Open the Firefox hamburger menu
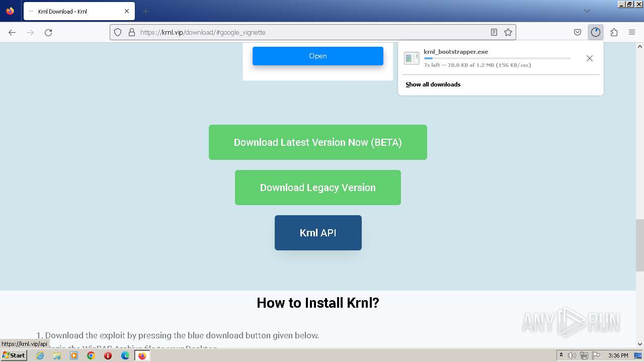The height and width of the screenshot is (362, 644). (x=632, y=32)
